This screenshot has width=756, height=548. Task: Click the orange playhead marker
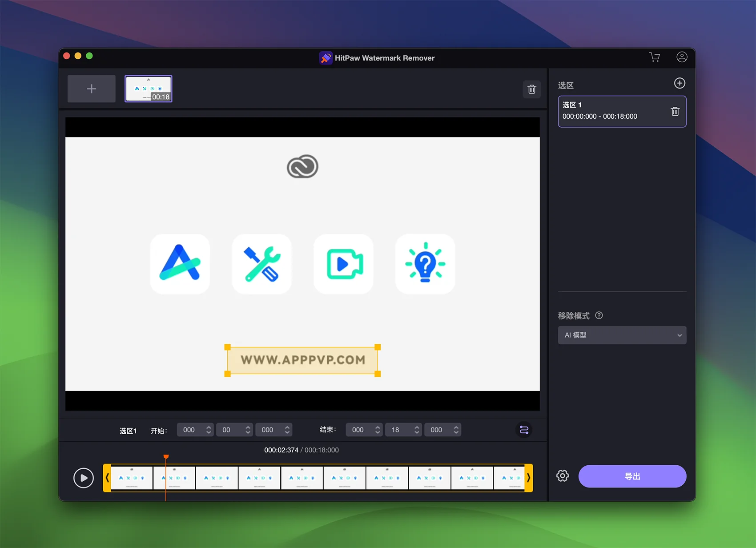point(166,457)
